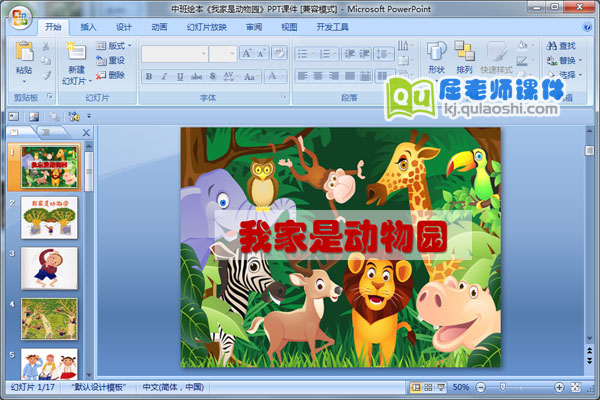
Task: Switch to Slide Sorter view
Action: tap(428, 387)
